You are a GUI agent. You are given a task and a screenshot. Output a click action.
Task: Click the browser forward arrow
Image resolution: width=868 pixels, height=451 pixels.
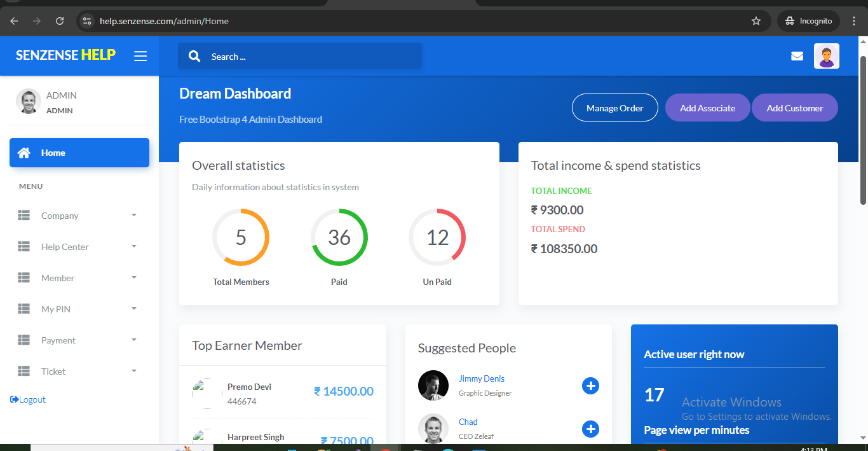pos(37,21)
